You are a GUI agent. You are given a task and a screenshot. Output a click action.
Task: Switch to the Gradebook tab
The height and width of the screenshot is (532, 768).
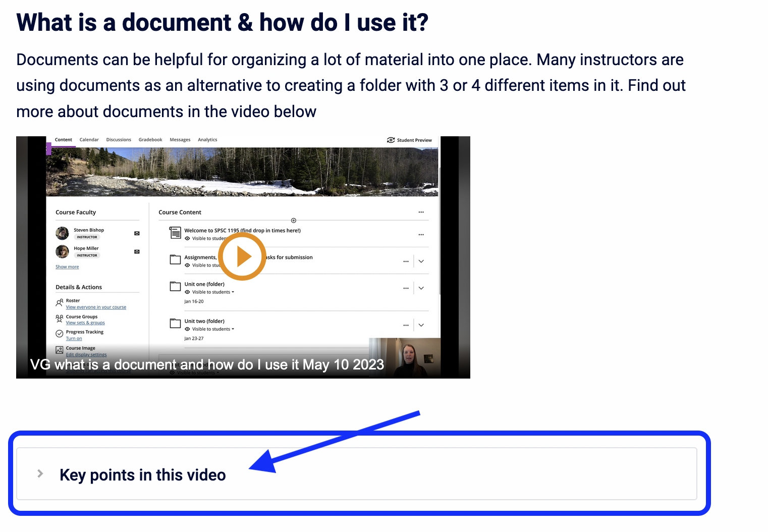(x=150, y=140)
